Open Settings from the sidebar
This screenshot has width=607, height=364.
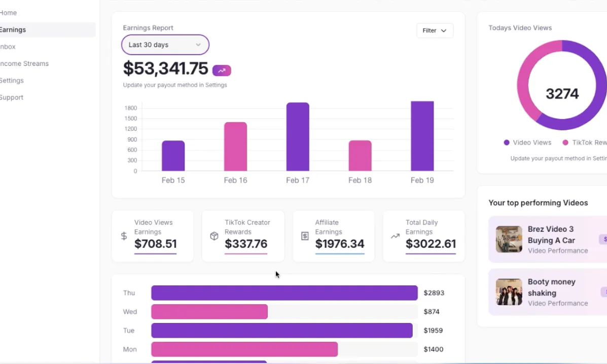pos(12,81)
